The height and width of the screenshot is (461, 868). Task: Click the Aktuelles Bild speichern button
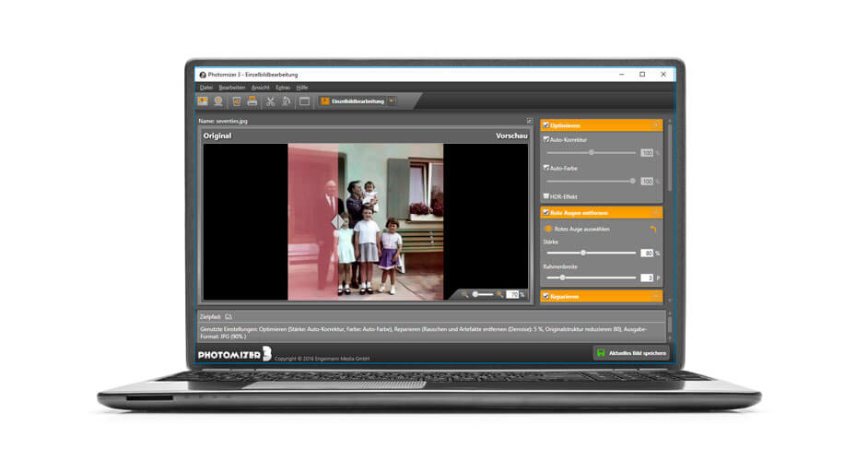[x=630, y=353]
